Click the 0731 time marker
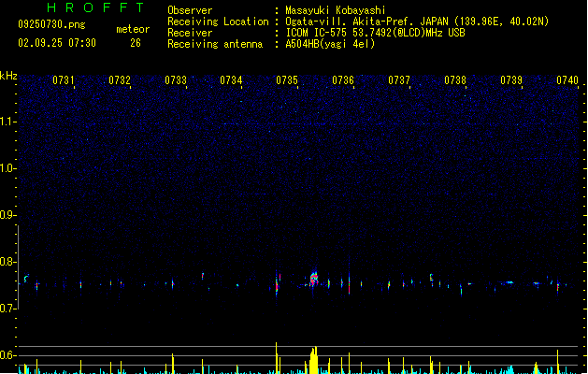The image size is (588, 374). pyautogui.click(x=64, y=80)
